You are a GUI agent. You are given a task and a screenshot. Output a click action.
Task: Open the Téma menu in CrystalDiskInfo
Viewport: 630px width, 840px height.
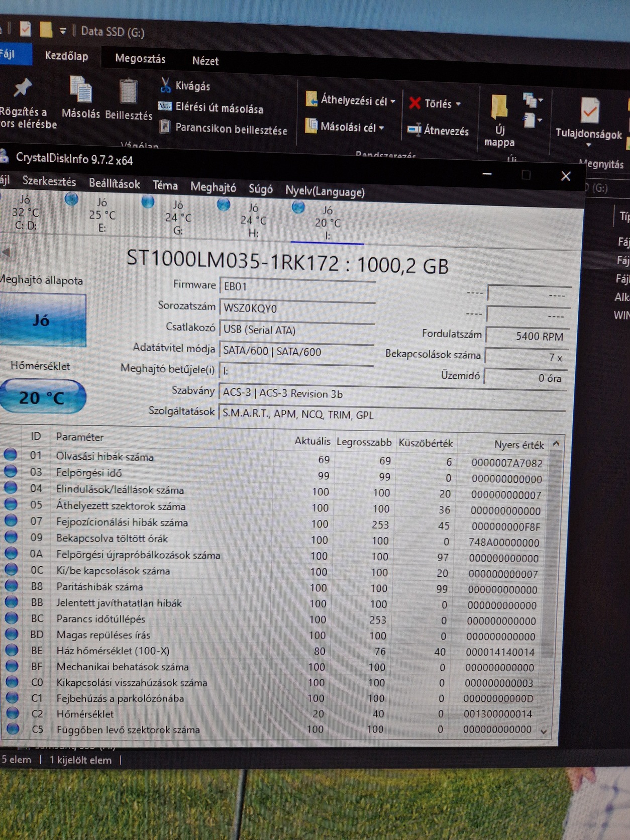165,185
